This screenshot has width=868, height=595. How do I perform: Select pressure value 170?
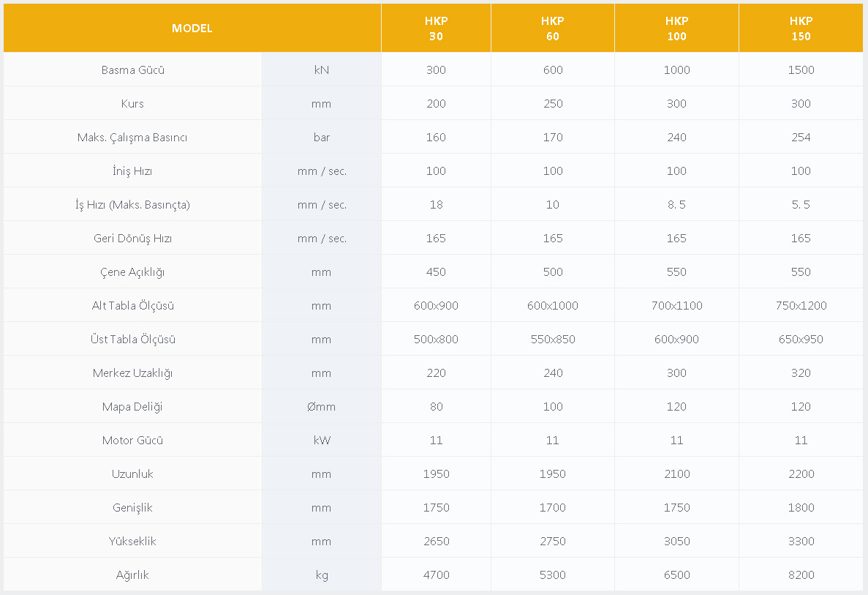tap(553, 138)
